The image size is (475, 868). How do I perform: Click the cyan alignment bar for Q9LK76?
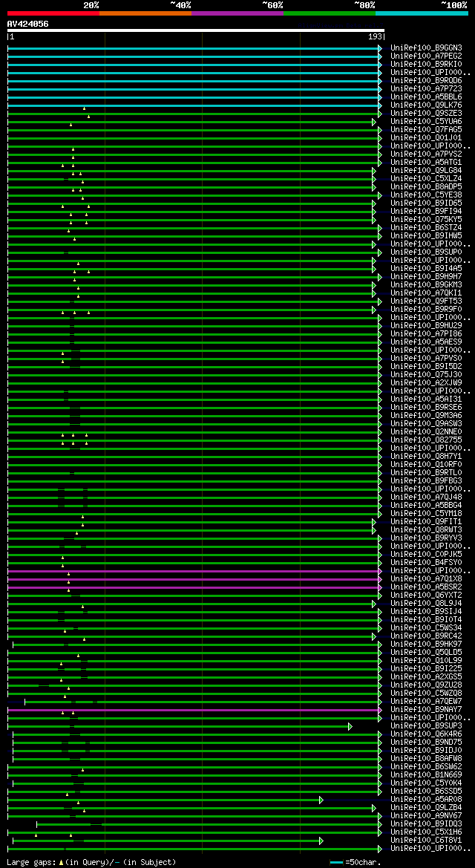193,105
